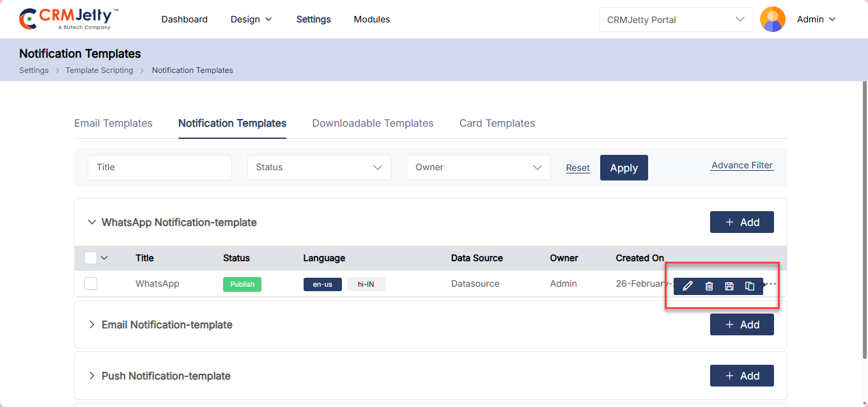868x407 pixels.
Task: Open the bulk selection arrow beside header checkbox
Action: pos(104,258)
